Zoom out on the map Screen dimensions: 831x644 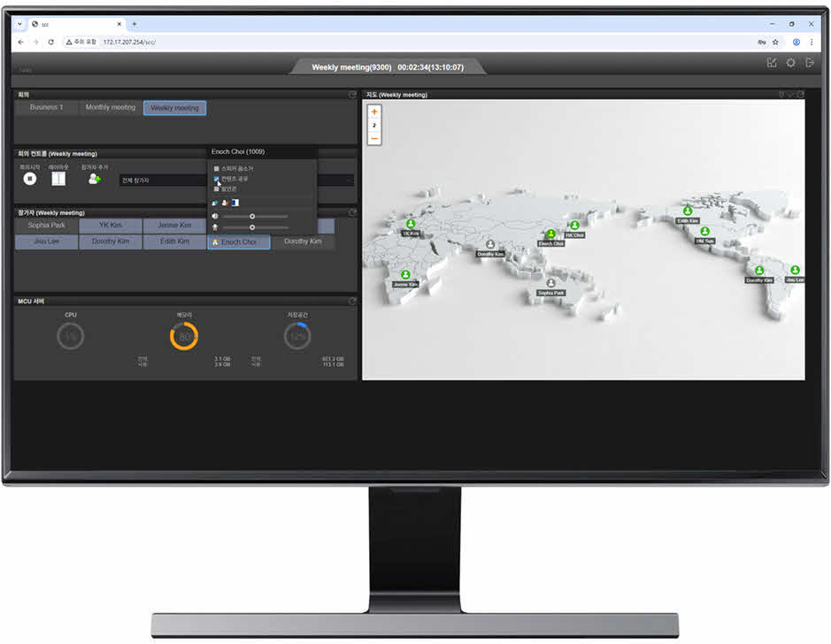click(x=374, y=138)
